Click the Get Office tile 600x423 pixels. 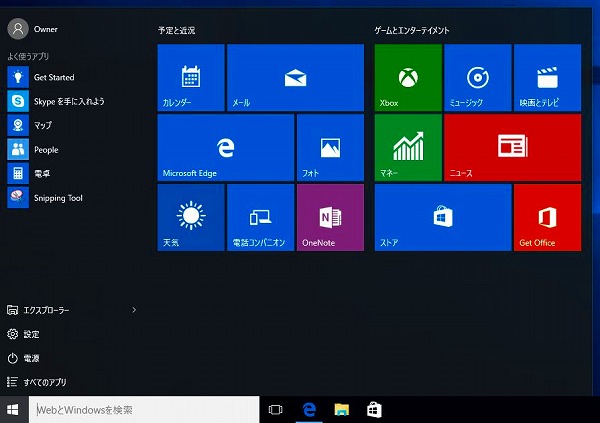548,217
